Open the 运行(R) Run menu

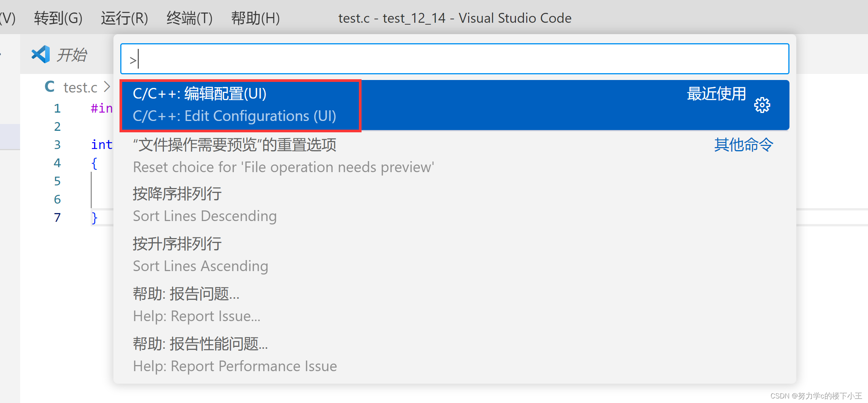pyautogui.click(x=124, y=18)
